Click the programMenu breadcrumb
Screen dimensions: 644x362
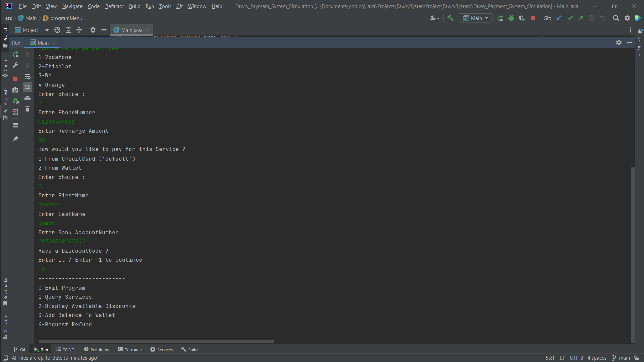pos(66,18)
